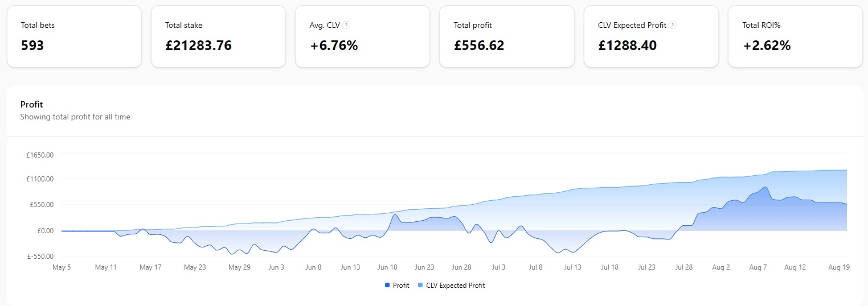This screenshot has height=306, width=868.
Task: Click the Jul 18 x-axis date
Action: (x=609, y=267)
